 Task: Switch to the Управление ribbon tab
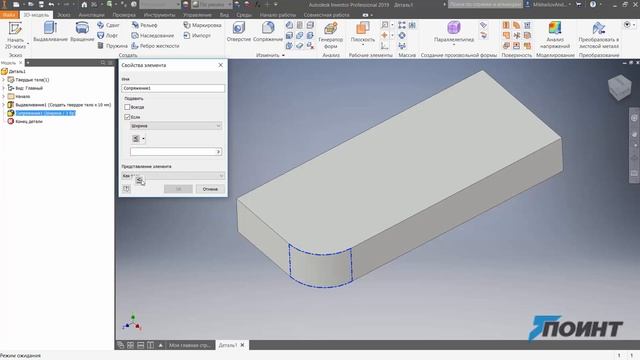point(197,15)
